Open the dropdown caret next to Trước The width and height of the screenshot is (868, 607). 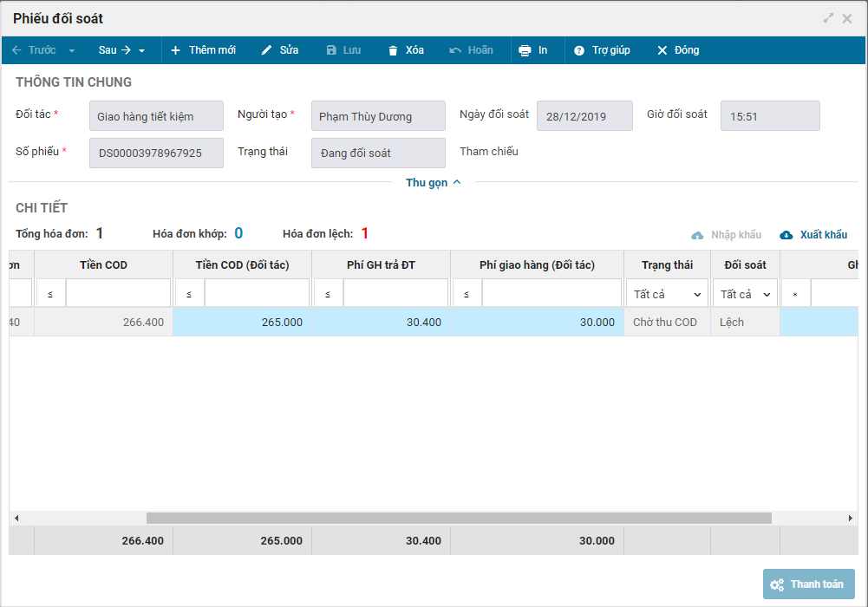72,50
